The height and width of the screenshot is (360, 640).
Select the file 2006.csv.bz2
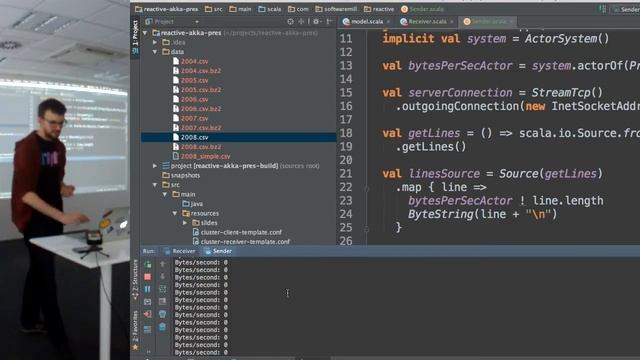pyautogui.click(x=201, y=109)
